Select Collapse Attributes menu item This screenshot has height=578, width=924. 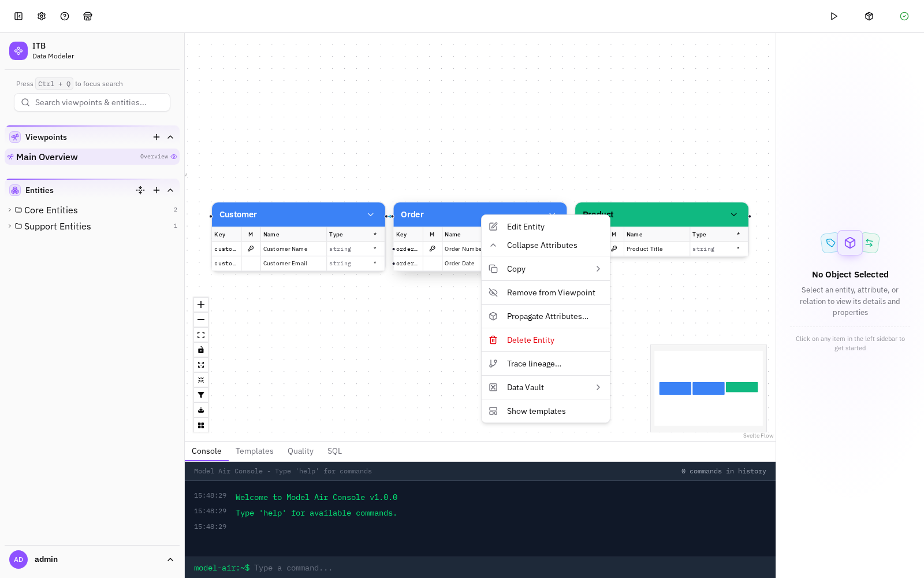[546, 245]
